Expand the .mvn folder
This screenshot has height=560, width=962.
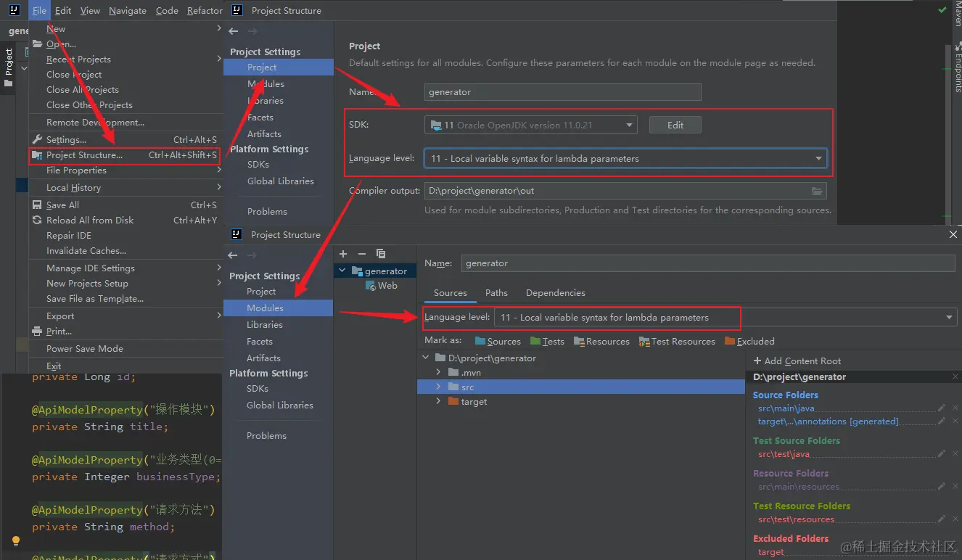point(438,372)
